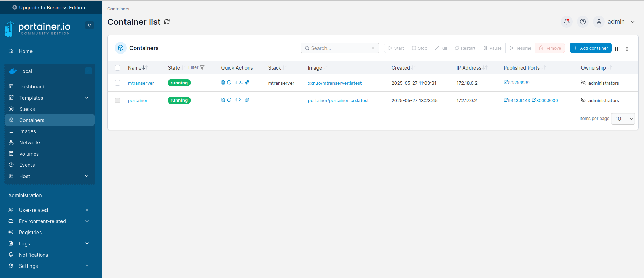Click attach icon for mtranserver container

tap(247, 83)
